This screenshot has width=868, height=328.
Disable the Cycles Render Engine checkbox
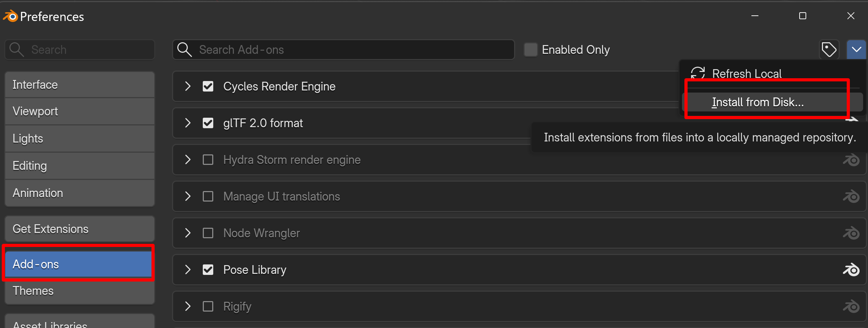[208, 86]
